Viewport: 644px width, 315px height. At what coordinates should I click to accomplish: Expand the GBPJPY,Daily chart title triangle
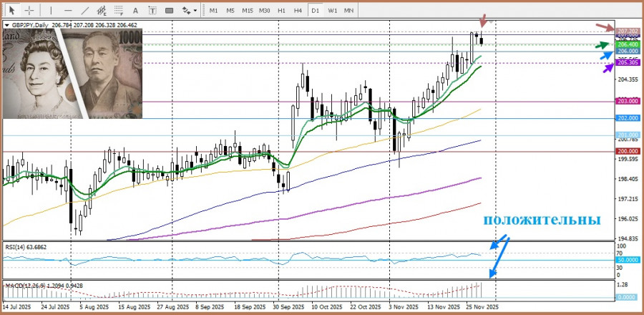pos(6,24)
